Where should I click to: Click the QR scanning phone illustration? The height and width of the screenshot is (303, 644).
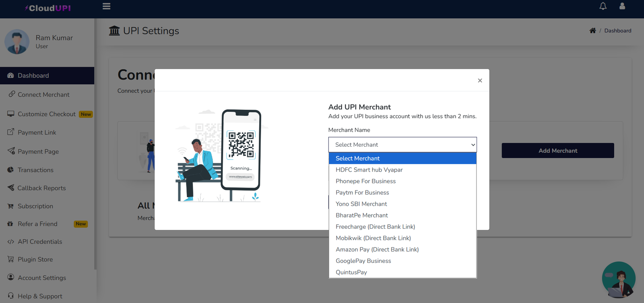point(222,156)
